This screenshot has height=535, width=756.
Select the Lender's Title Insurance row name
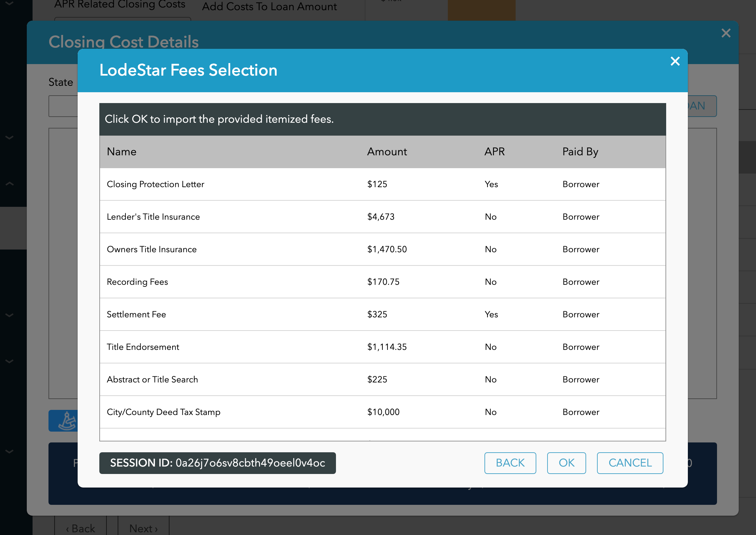[153, 217]
